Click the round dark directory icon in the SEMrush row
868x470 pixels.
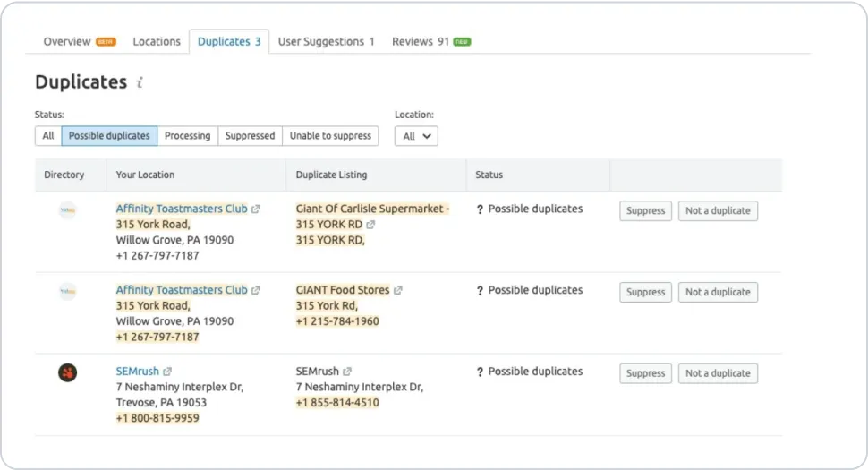point(67,372)
